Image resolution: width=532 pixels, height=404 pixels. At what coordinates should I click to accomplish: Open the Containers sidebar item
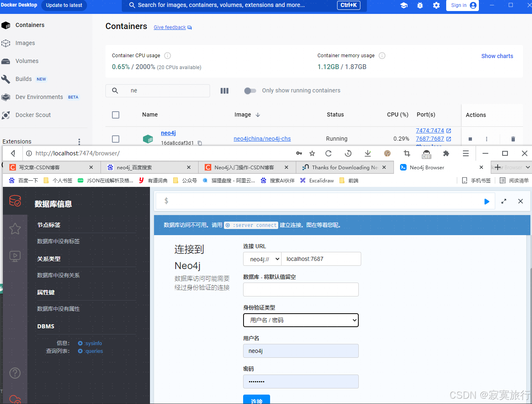point(30,25)
